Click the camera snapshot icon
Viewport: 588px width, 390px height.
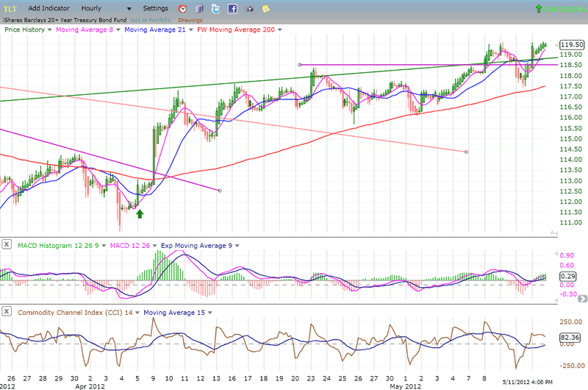point(248,8)
